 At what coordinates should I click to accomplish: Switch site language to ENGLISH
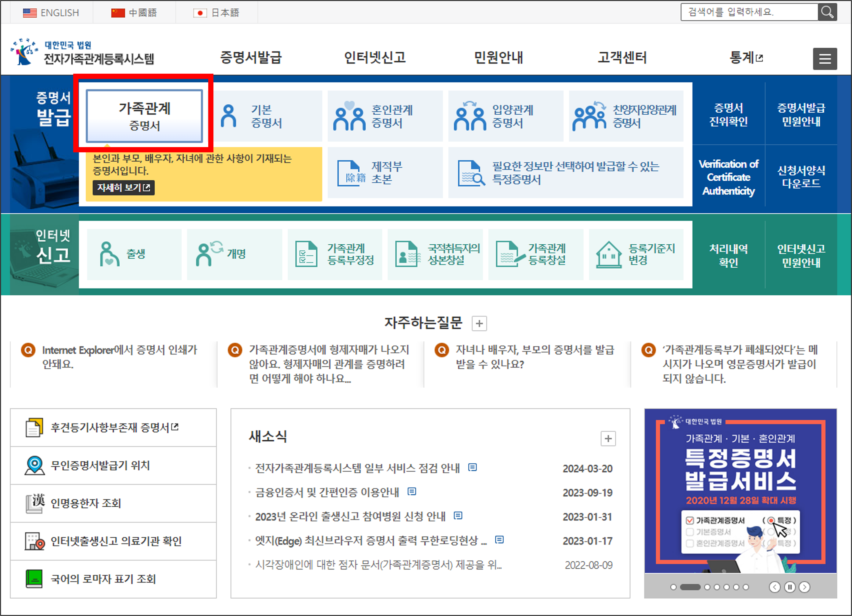click(52, 12)
